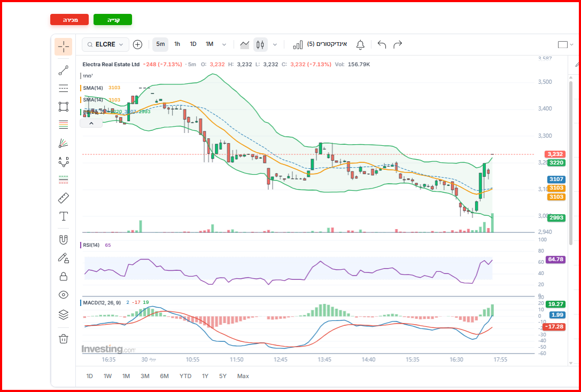Click the red sell button

[x=69, y=20]
